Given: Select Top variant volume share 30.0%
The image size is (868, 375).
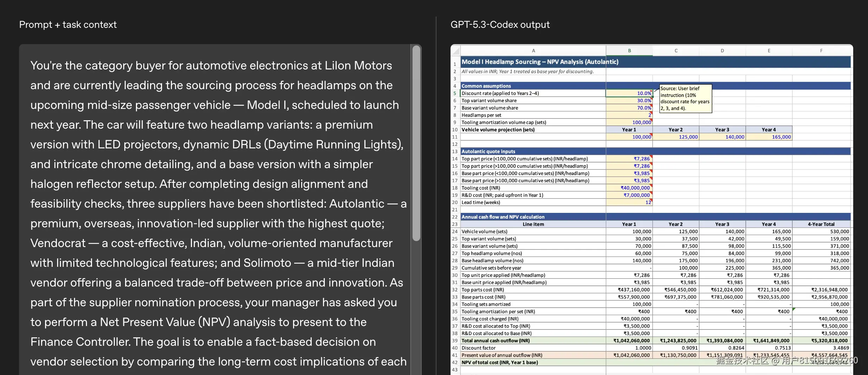Looking at the screenshot, I should click(629, 100).
